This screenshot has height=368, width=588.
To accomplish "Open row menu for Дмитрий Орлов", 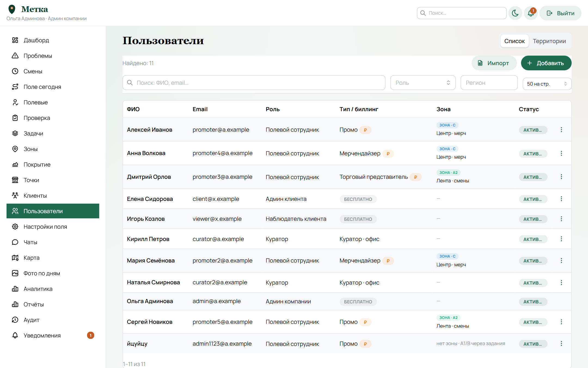I will click(561, 177).
